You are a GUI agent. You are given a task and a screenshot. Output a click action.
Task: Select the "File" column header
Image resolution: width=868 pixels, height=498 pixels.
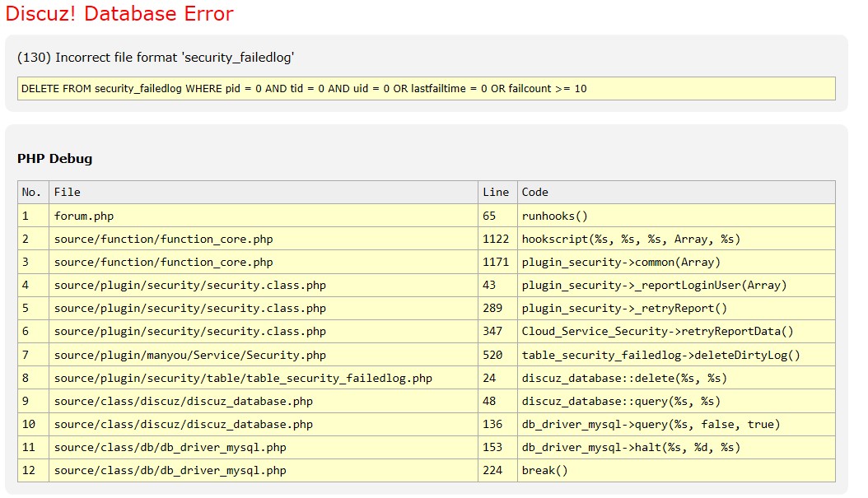pyautogui.click(x=264, y=192)
